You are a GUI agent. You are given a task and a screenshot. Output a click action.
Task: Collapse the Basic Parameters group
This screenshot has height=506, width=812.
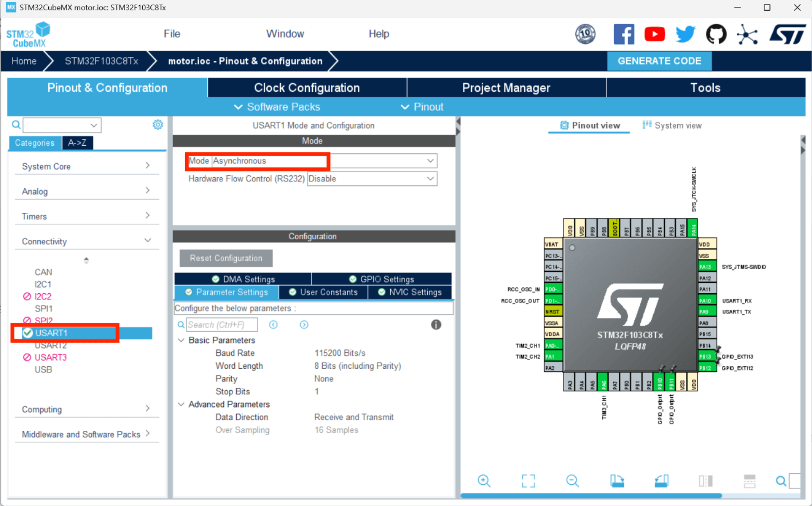tap(182, 340)
